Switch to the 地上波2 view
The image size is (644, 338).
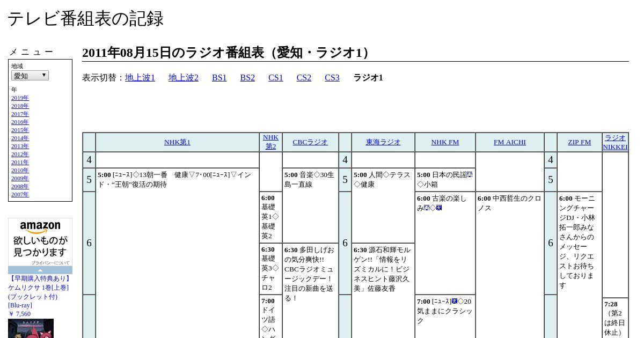tap(184, 78)
